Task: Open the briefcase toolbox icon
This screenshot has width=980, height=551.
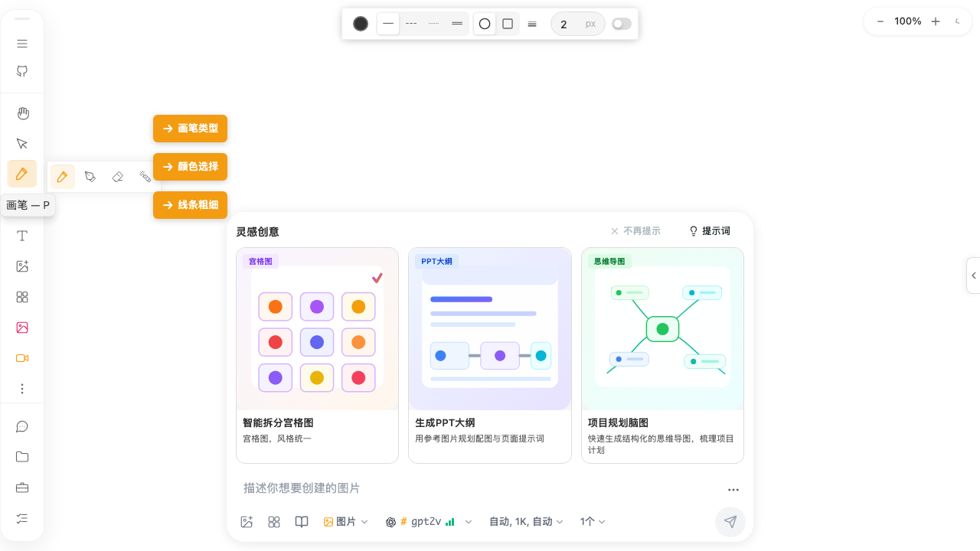Action: (x=22, y=487)
